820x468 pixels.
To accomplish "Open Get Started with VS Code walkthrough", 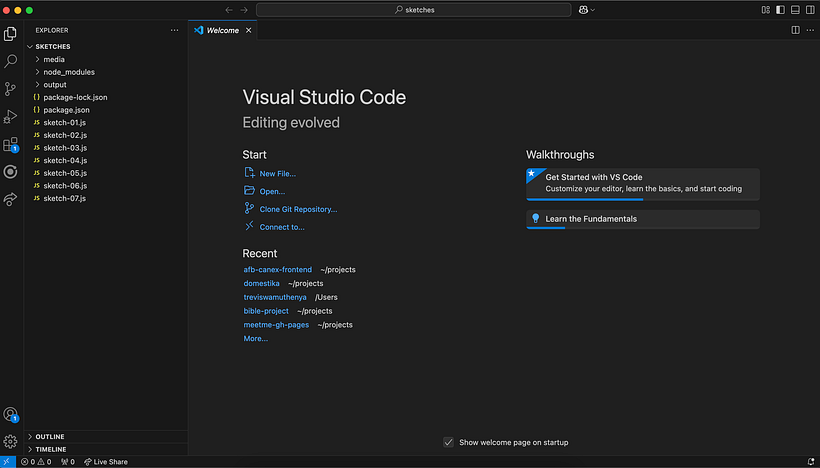I will (643, 184).
